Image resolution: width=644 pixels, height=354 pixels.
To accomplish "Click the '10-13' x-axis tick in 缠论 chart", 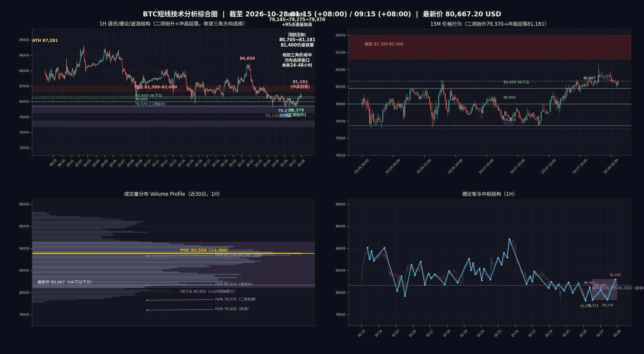I will coord(362,333).
